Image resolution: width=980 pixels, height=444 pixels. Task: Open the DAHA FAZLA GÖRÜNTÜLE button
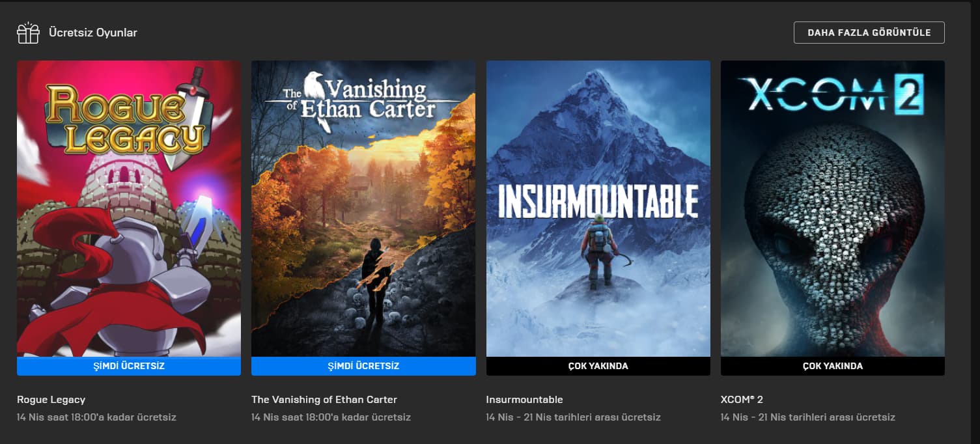tap(869, 33)
